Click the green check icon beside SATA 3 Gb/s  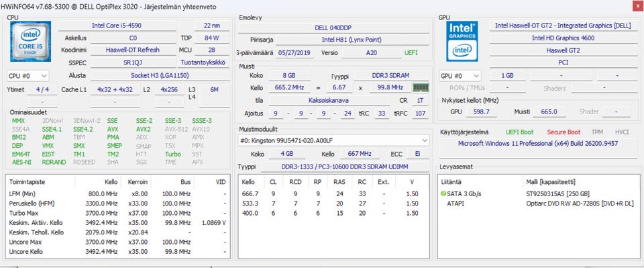click(x=443, y=193)
